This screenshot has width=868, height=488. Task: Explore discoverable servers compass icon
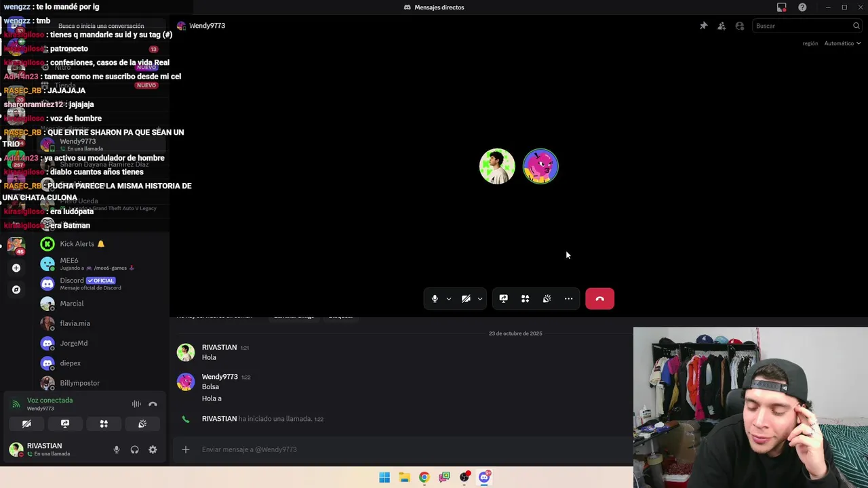pyautogui.click(x=16, y=289)
